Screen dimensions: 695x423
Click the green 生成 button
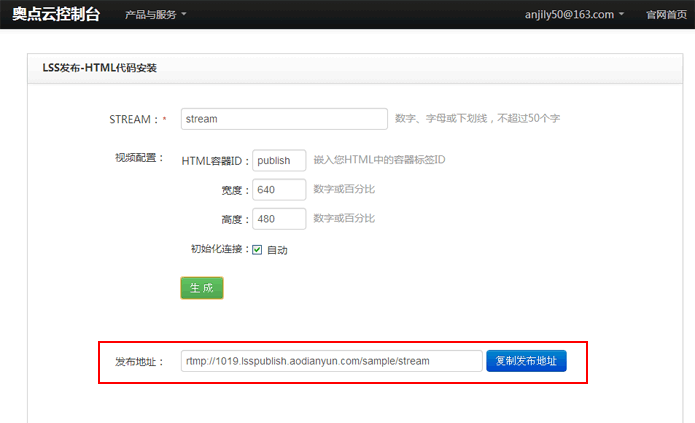pyautogui.click(x=202, y=288)
